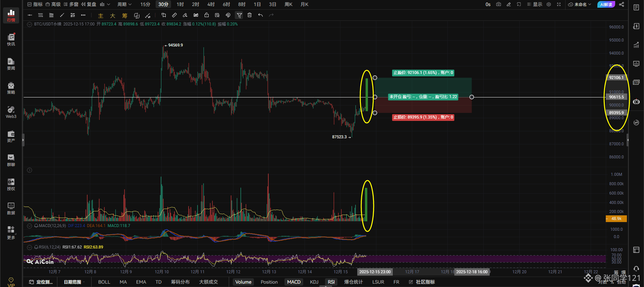Switch to the 周K timeframe
The image size is (644, 287).
point(288,4)
